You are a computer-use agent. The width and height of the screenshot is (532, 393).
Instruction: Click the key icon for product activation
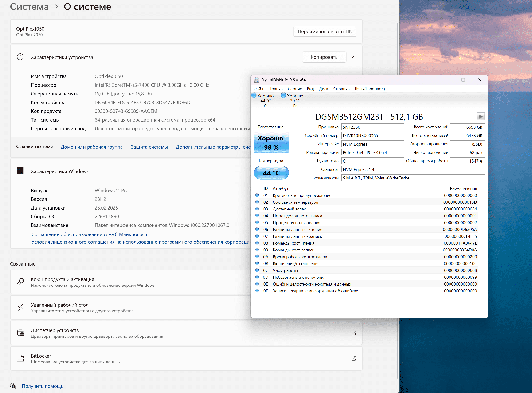(x=20, y=282)
